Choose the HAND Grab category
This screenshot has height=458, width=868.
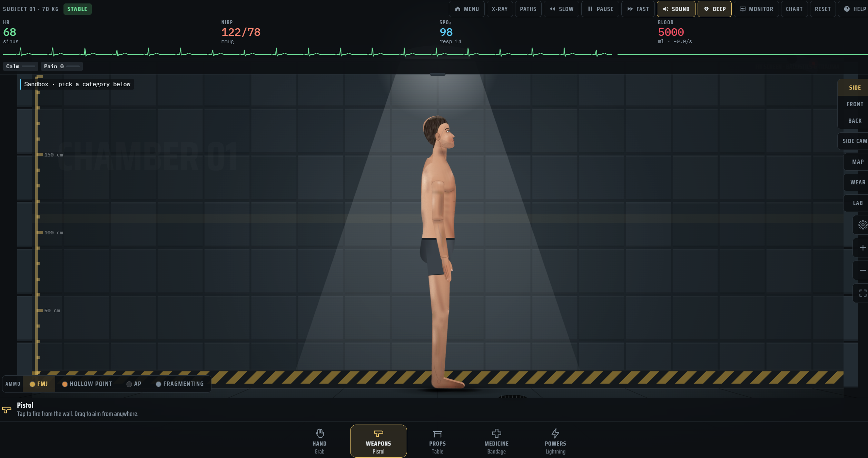(x=319, y=441)
